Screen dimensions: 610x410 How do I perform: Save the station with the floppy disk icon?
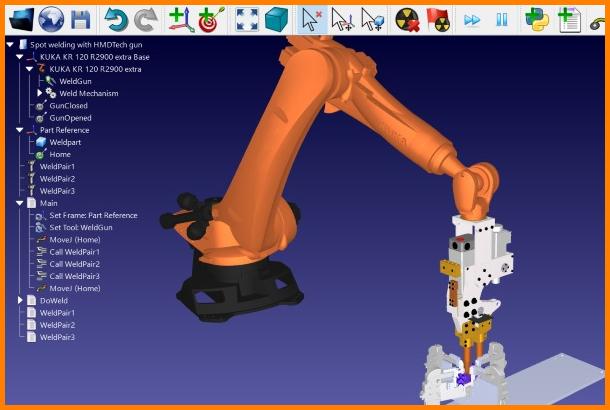click(x=81, y=19)
